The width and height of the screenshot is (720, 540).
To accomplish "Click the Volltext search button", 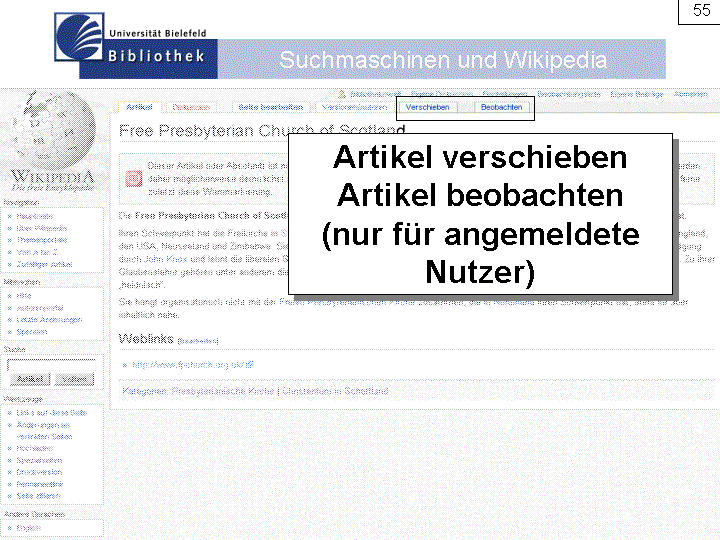I will tap(74, 379).
